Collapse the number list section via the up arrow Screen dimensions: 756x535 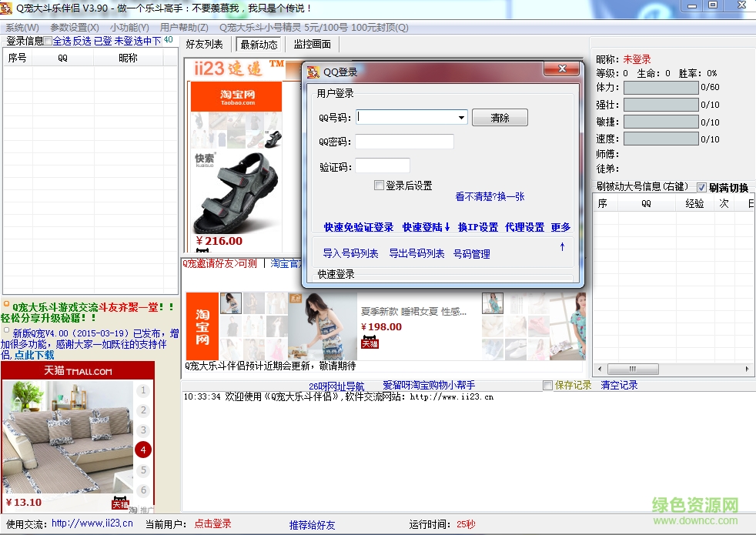click(x=562, y=248)
